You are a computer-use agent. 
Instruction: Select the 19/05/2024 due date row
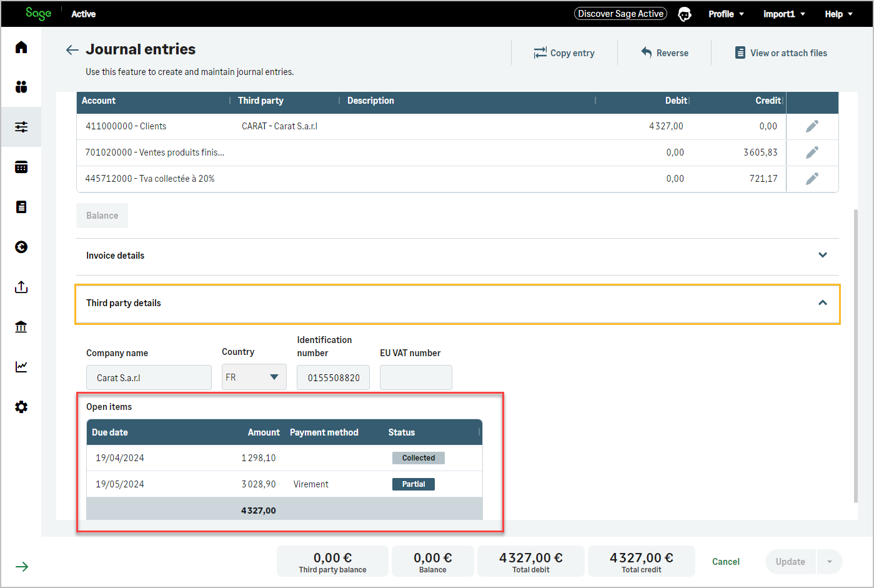click(x=284, y=484)
